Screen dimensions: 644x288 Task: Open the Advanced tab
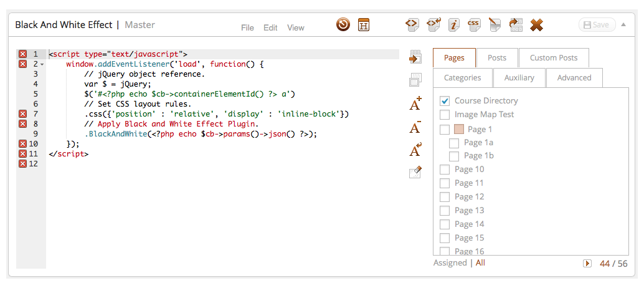click(x=574, y=78)
